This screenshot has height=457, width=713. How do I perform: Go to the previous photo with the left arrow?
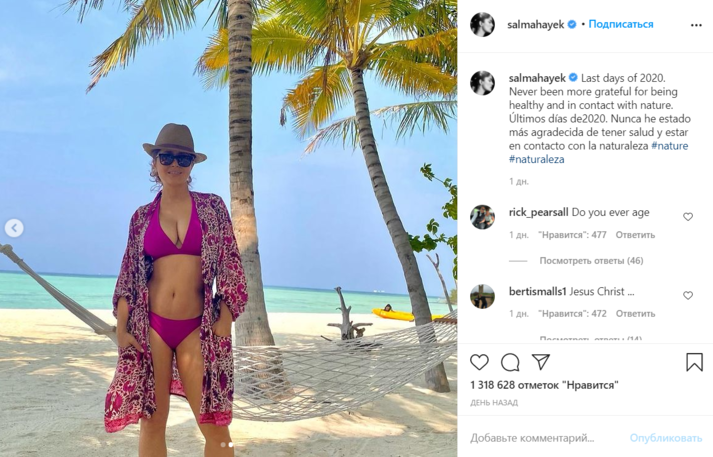point(14,228)
